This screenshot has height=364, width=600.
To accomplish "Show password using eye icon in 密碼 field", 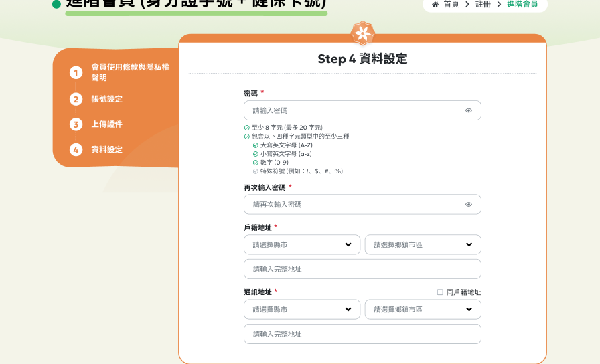I will pyautogui.click(x=469, y=110).
